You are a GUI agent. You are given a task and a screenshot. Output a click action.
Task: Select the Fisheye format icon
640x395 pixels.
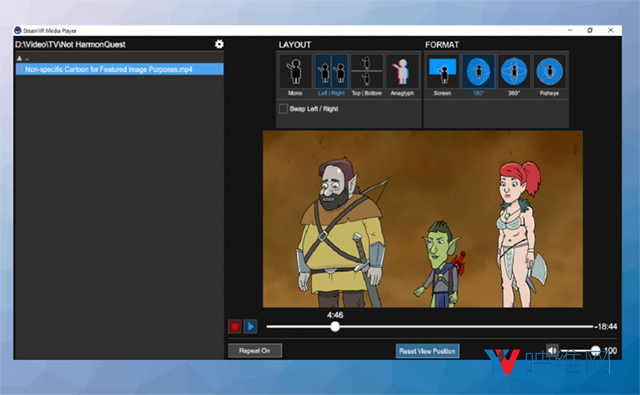[x=549, y=72]
